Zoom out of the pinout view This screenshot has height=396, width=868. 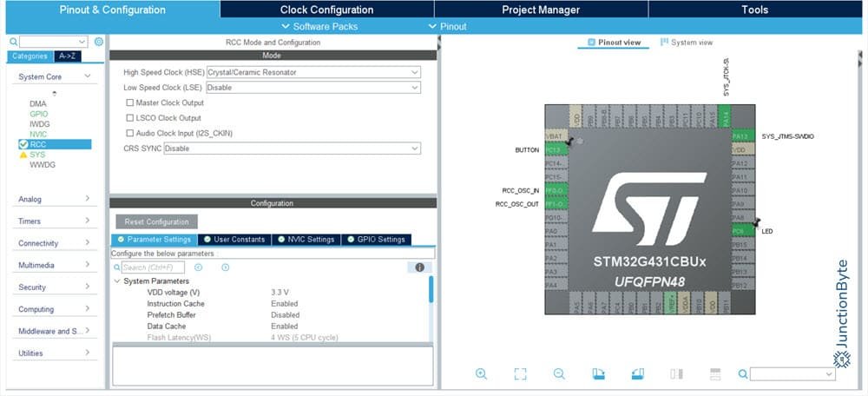(x=559, y=373)
